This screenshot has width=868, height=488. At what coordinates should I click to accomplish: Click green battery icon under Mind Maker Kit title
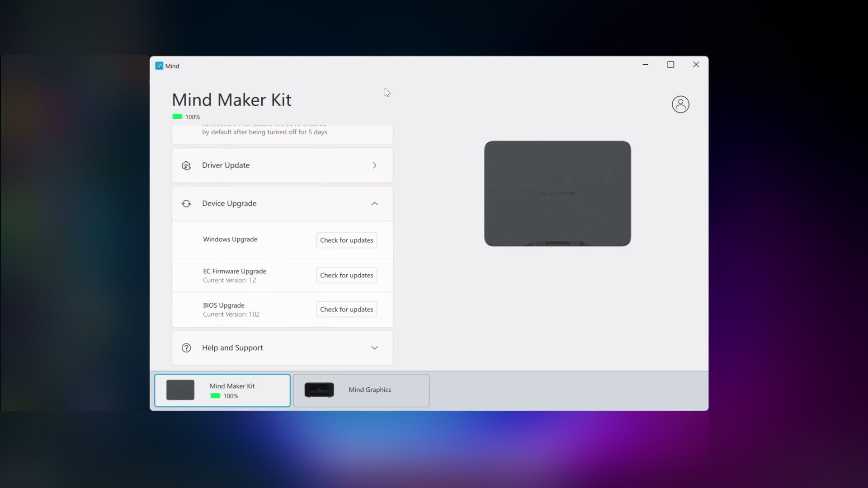(x=177, y=117)
